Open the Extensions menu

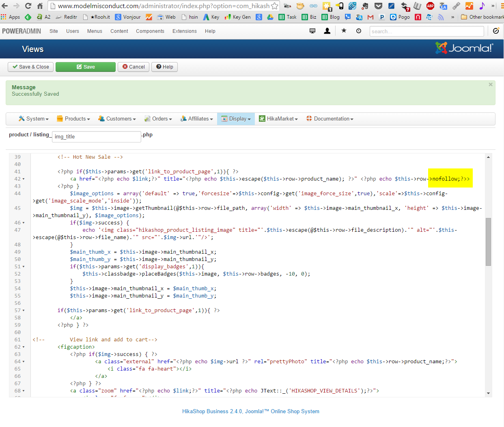click(184, 31)
